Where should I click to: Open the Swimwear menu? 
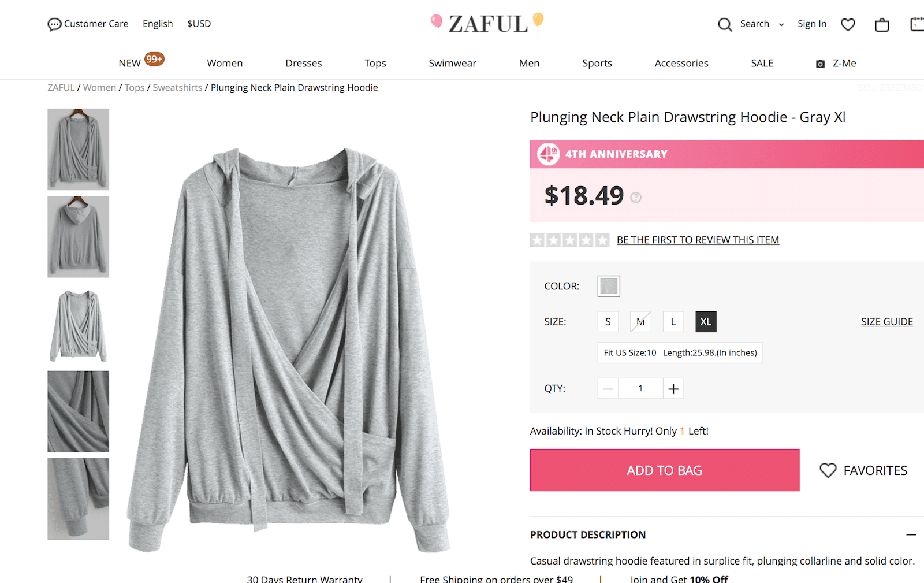pyautogui.click(x=452, y=63)
